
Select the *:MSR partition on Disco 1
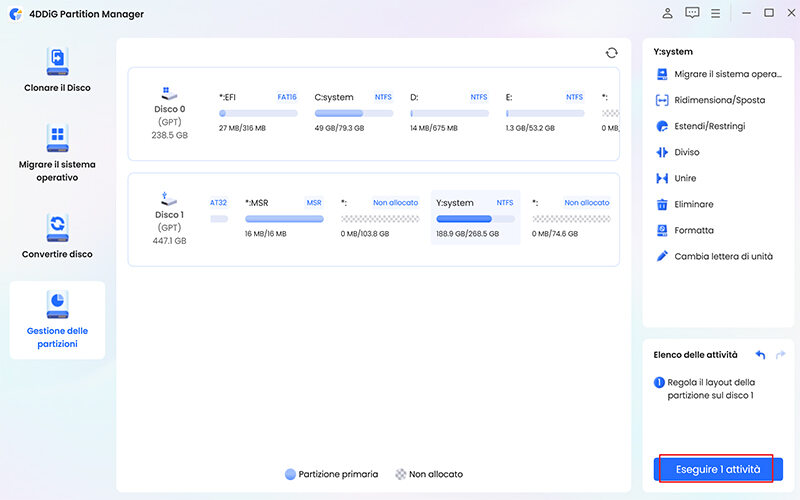pyautogui.click(x=284, y=217)
